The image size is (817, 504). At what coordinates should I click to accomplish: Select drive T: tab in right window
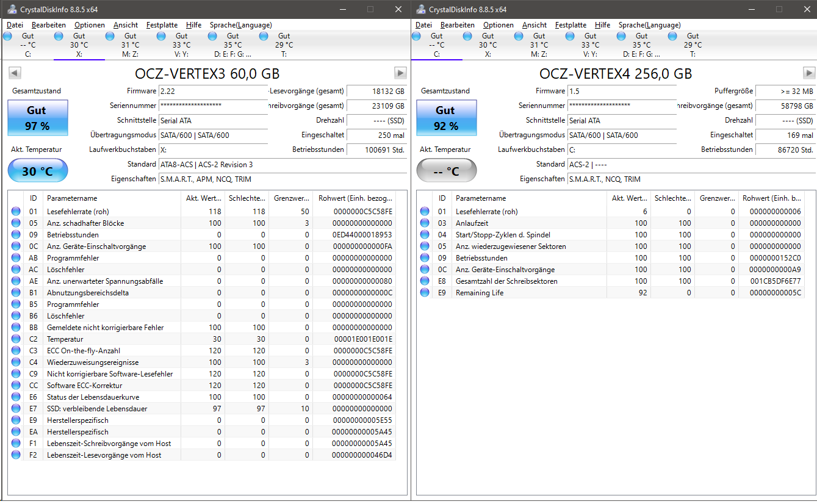tap(693, 45)
